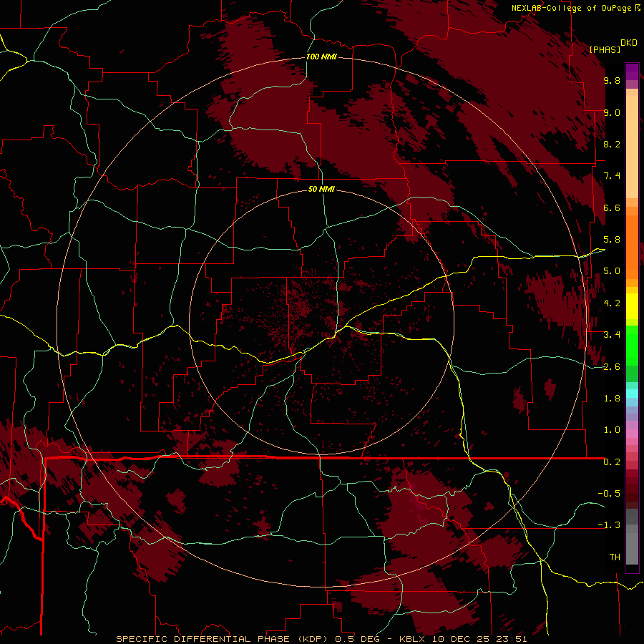The width and height of the screenshot is (644, 644).
Task: Click the 1.0 value on the color scale
Action: [612, 430]
